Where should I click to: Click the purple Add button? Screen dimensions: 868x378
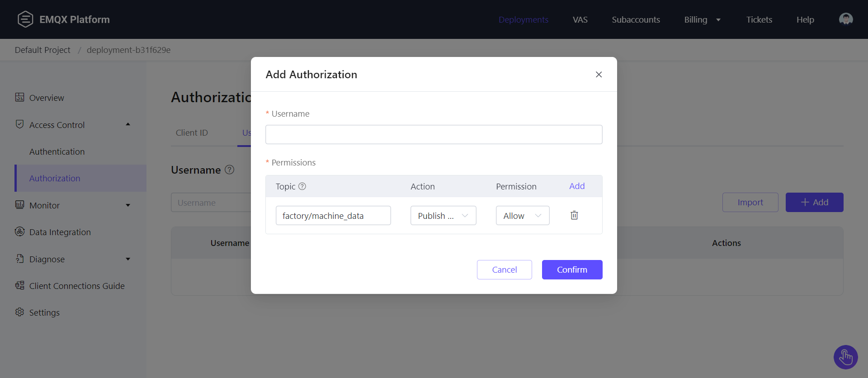coord(814,202)
